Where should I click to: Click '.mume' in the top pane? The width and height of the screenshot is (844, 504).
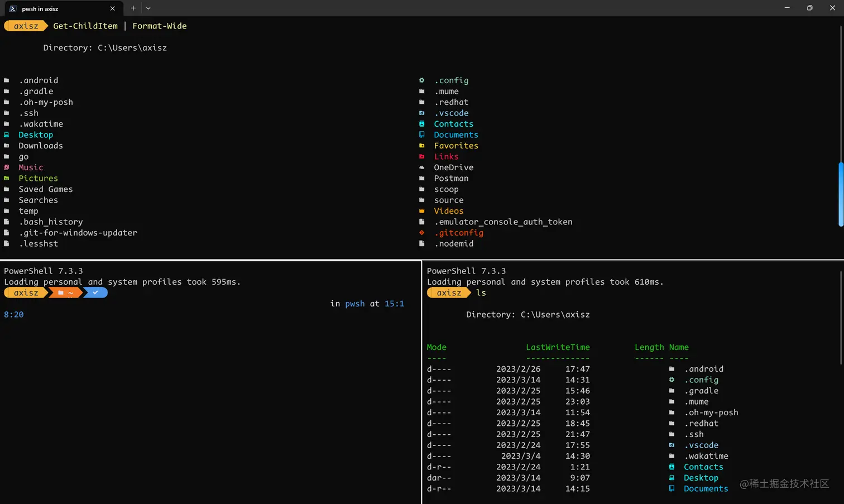point(447,91)
